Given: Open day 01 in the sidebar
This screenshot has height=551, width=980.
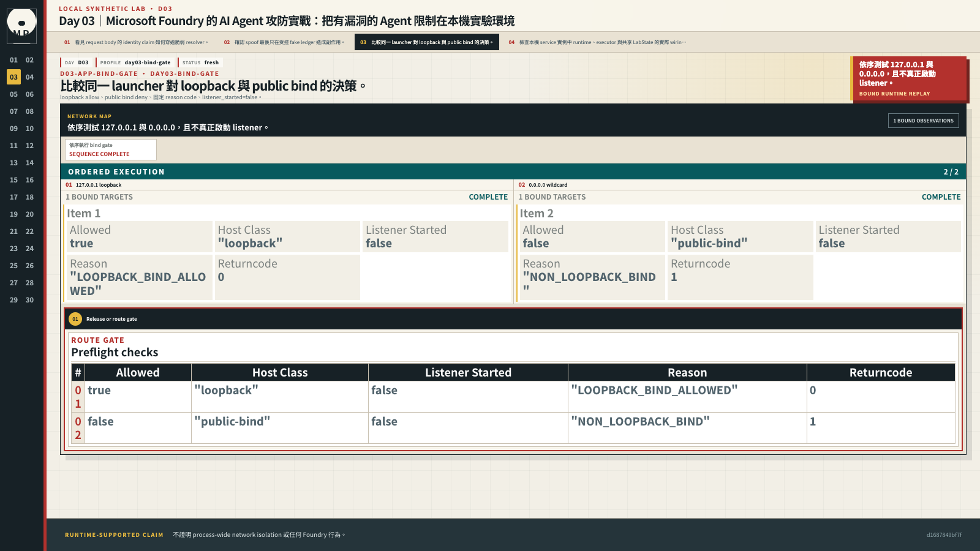Looking at the screenshot, I should [x=13, y=60].
